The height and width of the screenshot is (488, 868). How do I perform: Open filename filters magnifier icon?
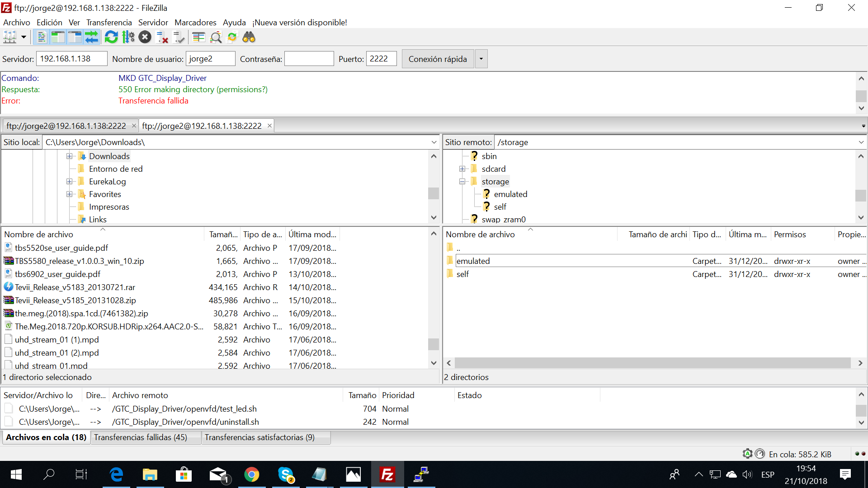tap(216, 37)
